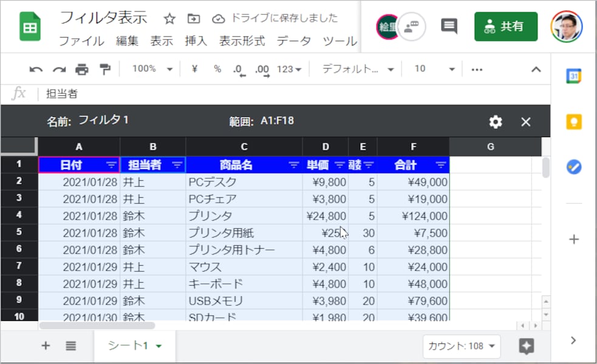Redo the last action
The height and width of the screenshot is (364, 597).
59,69
